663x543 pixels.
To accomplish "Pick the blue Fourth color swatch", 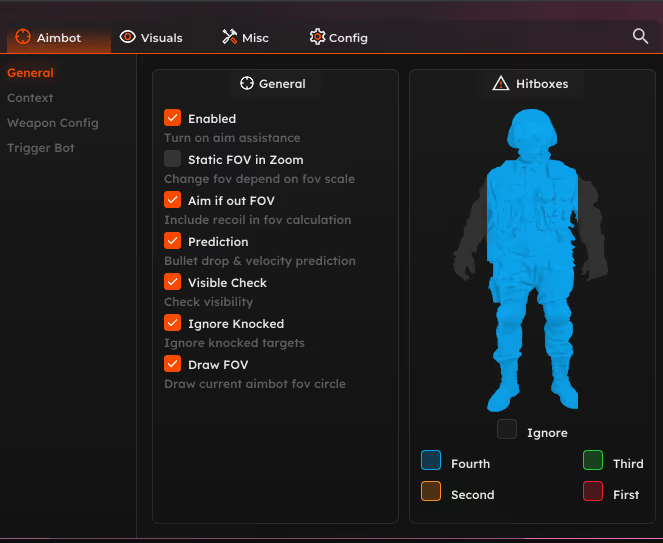I will tap(431, 461).
